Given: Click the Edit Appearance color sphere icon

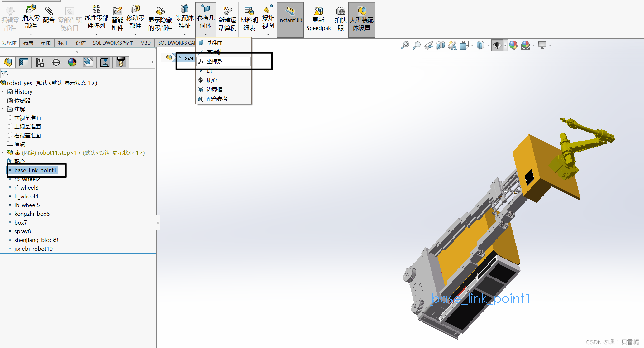Looking at the screenshot, I should [x=514, y=45].
